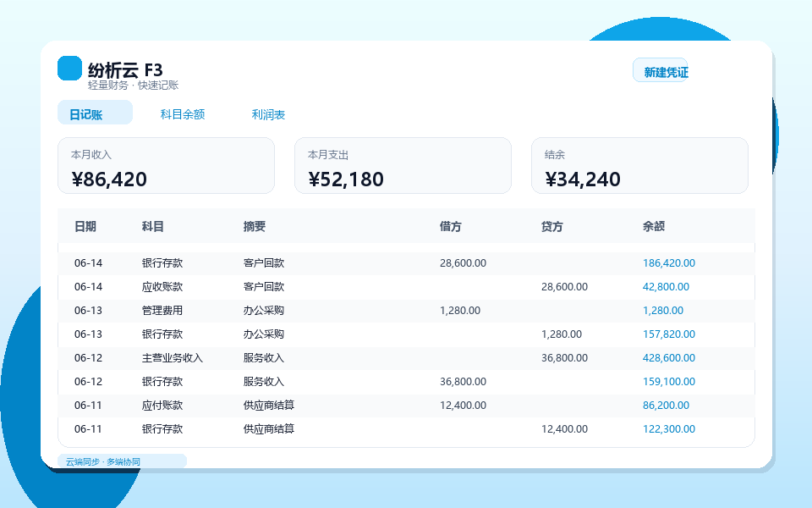Click 供应商结算 summary in 应付账款 row
The height and width of the screenshot is (508, 812).
click(x=269, y=406)
